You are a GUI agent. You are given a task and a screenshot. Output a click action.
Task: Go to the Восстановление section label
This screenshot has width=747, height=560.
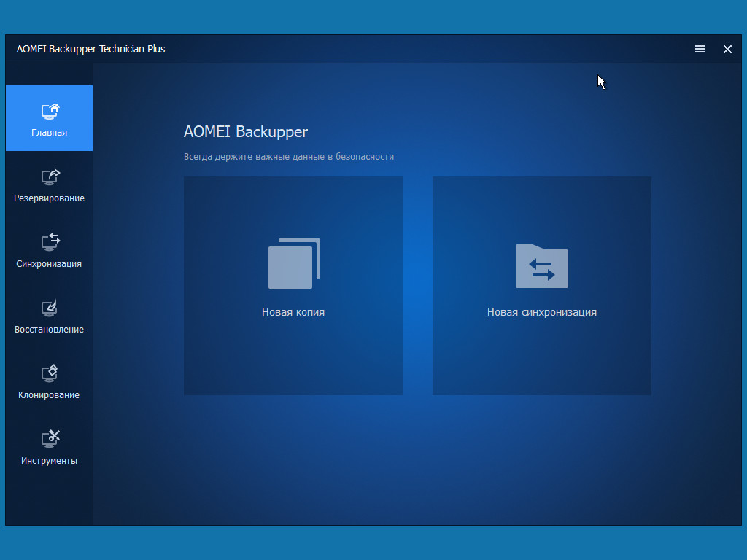coord(49,330)
